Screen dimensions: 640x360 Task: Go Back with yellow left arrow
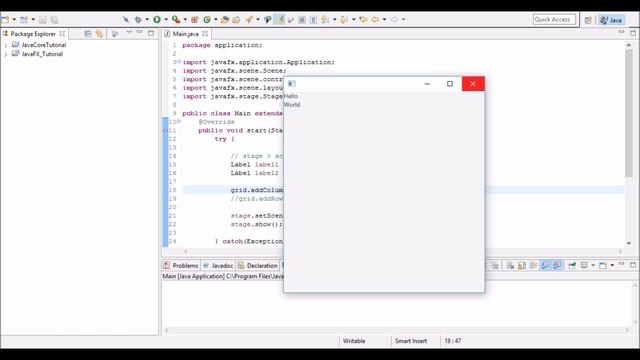[375, 19]
